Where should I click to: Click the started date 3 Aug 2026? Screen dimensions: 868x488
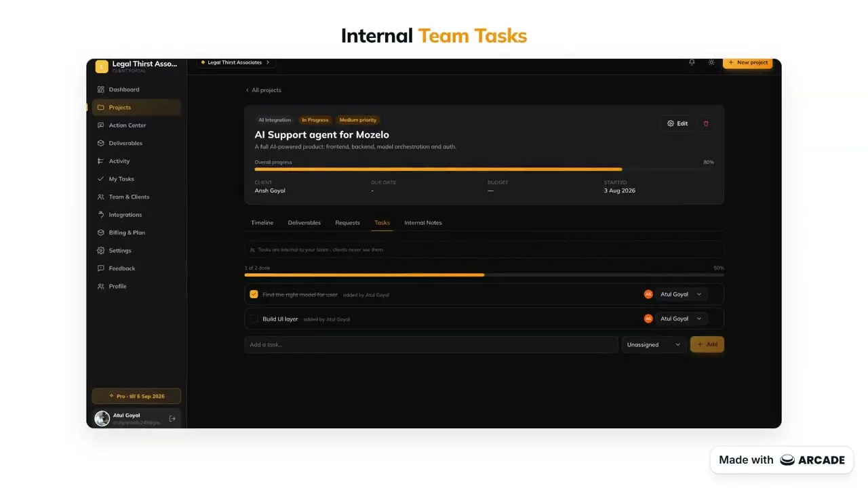(x=620, y=191)
